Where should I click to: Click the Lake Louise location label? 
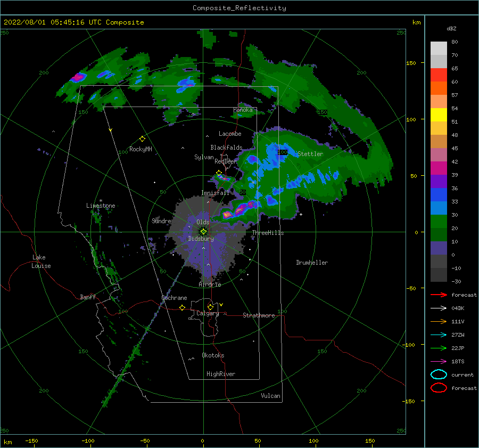point(41,262)
